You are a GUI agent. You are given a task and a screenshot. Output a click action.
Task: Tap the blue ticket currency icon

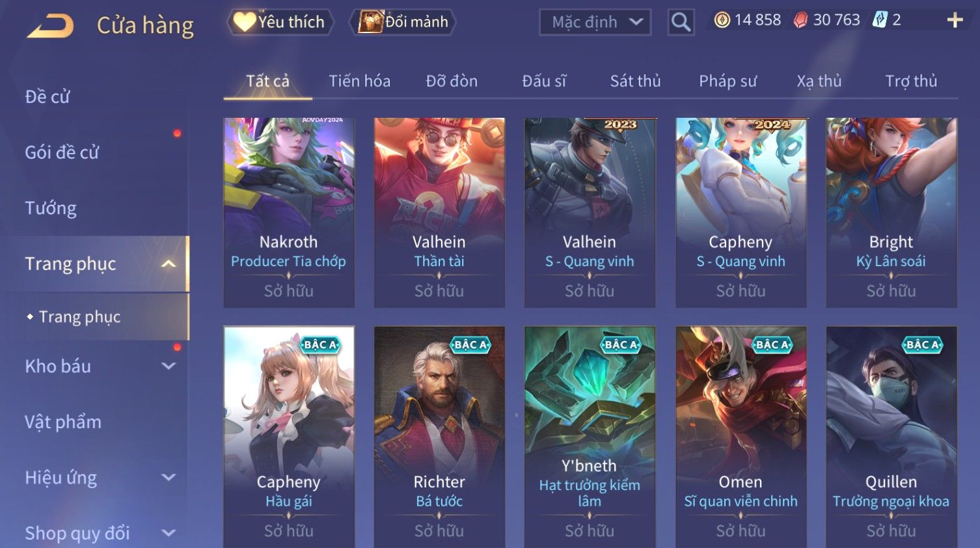point(880,20)
